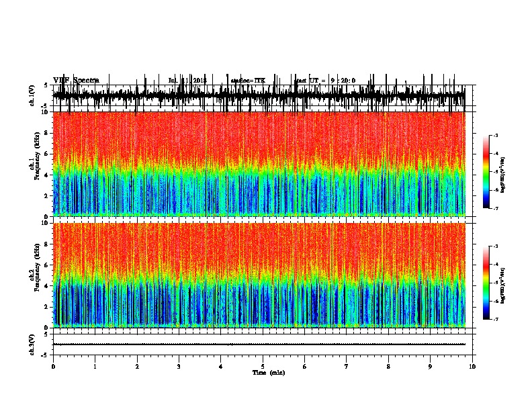Viewport: 532px width, 411px height.
Task: Click the "station=ITK" header label
Action: 248,81
